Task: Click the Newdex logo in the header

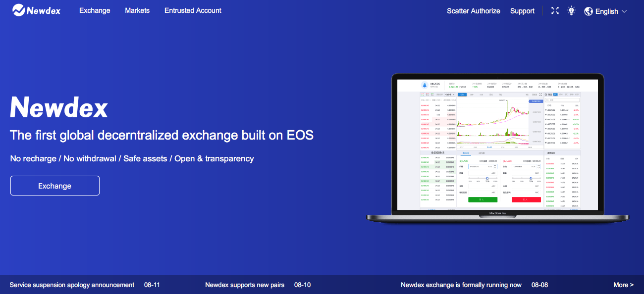Action: 36,10
